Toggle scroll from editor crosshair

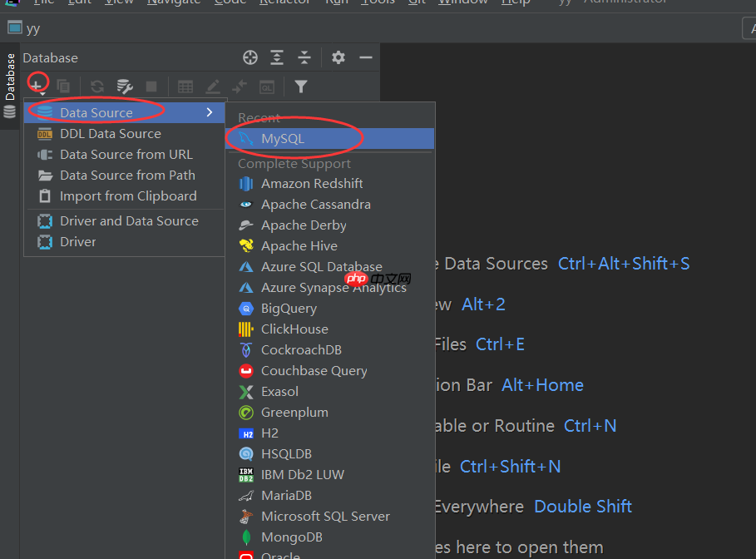coord(250,57)
